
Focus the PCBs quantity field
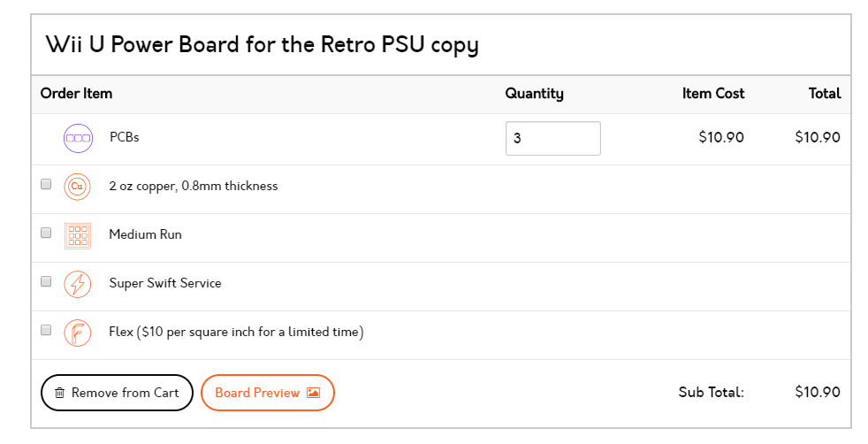pos(553,138)
